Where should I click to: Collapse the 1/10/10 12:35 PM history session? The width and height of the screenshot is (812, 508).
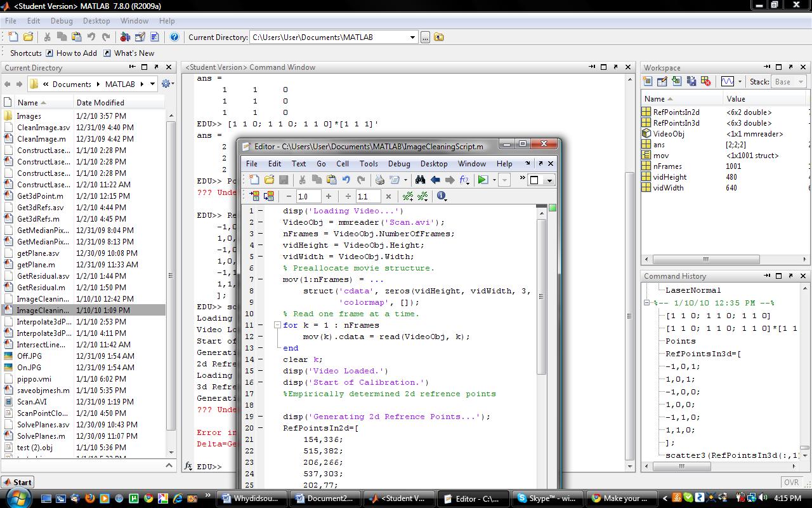tap(647, 303)
